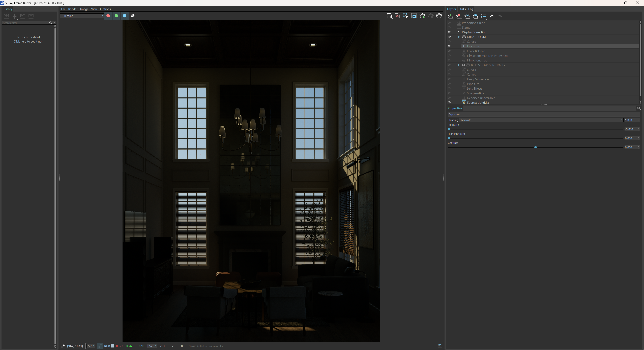Start interactive rendering teapot with play arrow
Image resolution: width=644 pixels, height=350 pixels.
tap(422, 16)
